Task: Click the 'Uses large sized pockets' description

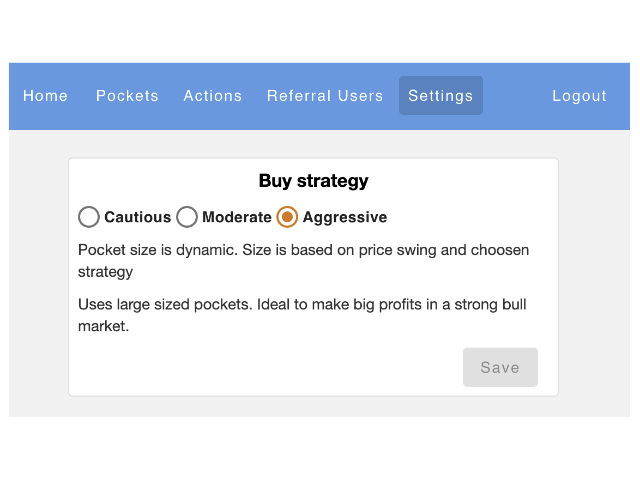Action: (302, 315)
